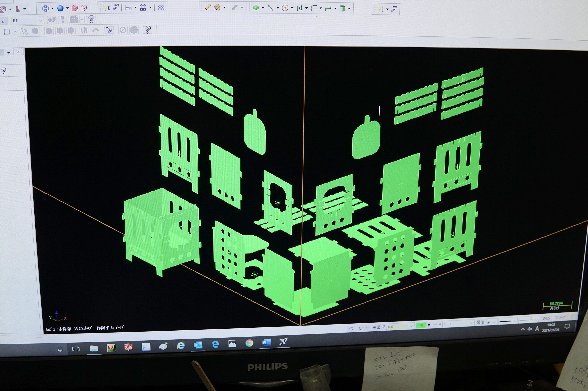Image resolution: width=588 pixels, height=391 pixels.
Task: Open the Gビュー view menu in status bar
Action: coord(364,328)
